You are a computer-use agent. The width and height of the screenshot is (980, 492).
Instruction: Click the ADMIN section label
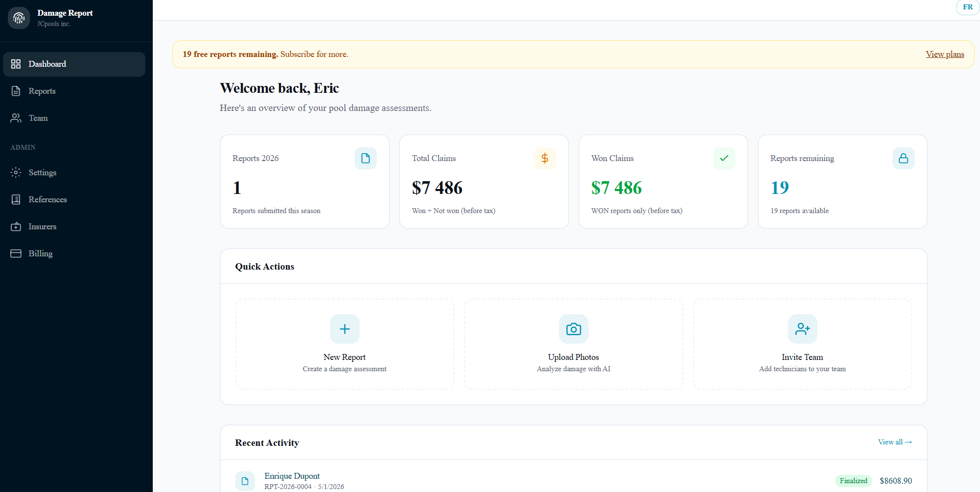tap(23, 147)
